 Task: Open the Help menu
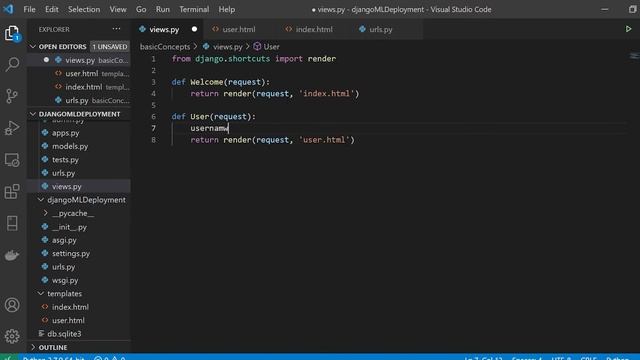click(227, 9)
